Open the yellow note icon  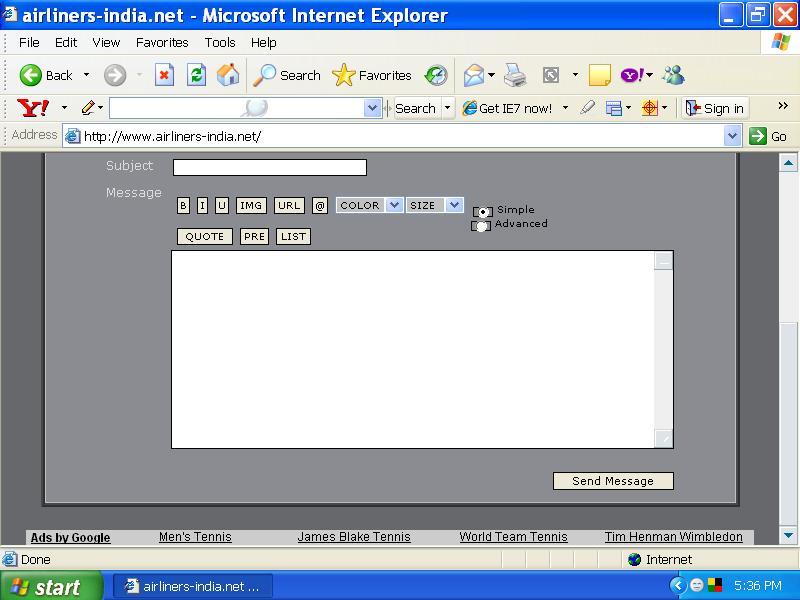599,76
